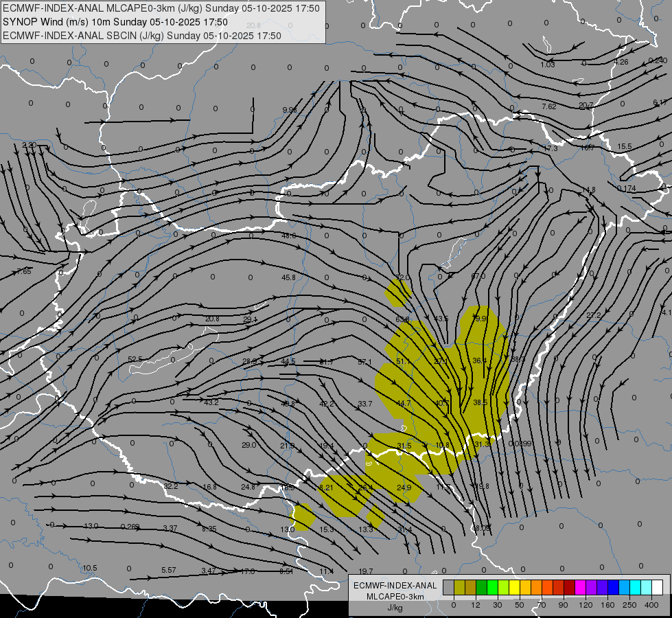Click the 33.7 value on the map
The image size is (672, 618).
[364, 404]
